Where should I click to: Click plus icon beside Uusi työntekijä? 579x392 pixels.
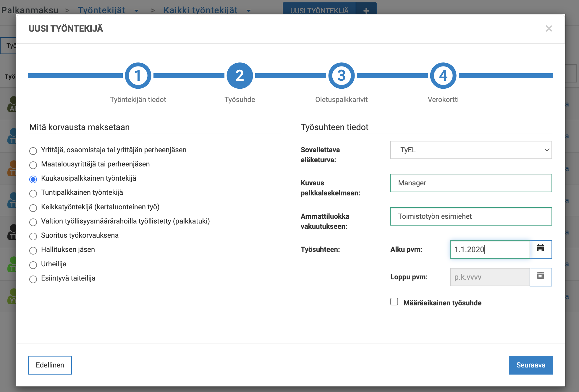pos(366,11)
